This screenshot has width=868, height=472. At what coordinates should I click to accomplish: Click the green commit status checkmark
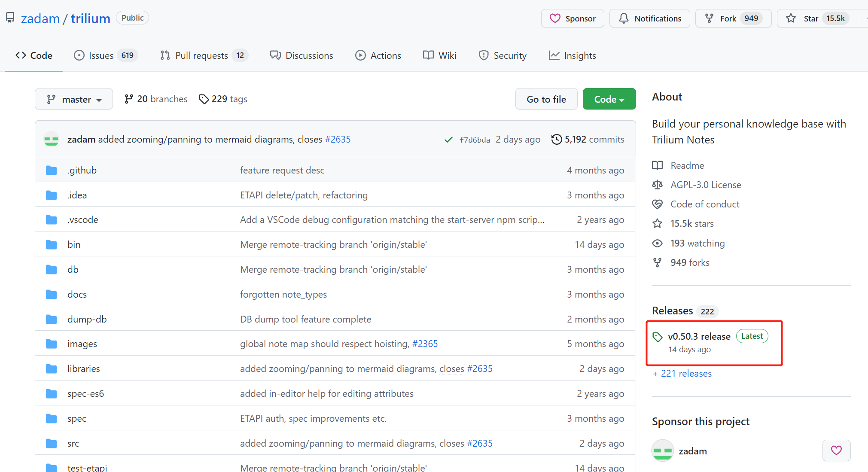(x=448, y=140)
